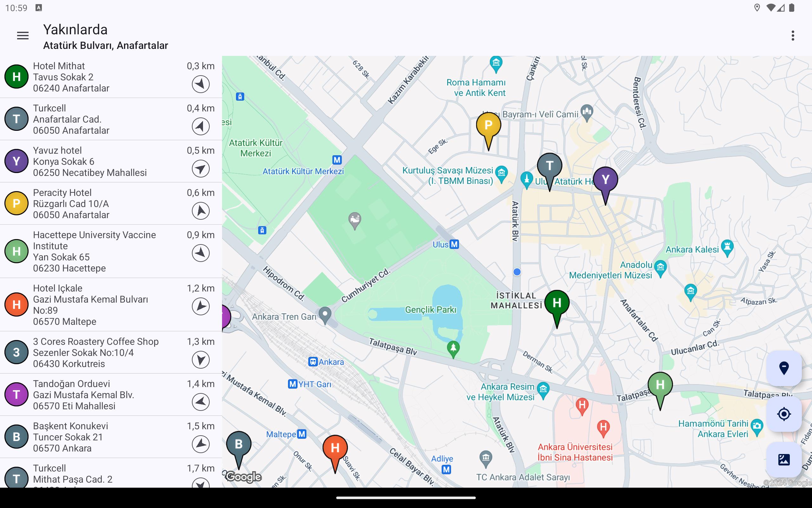Screen dimensions: 812x508
Task: Tap the TC Ankara Adalet Sarayı icon
Action: tap(486, 459)
